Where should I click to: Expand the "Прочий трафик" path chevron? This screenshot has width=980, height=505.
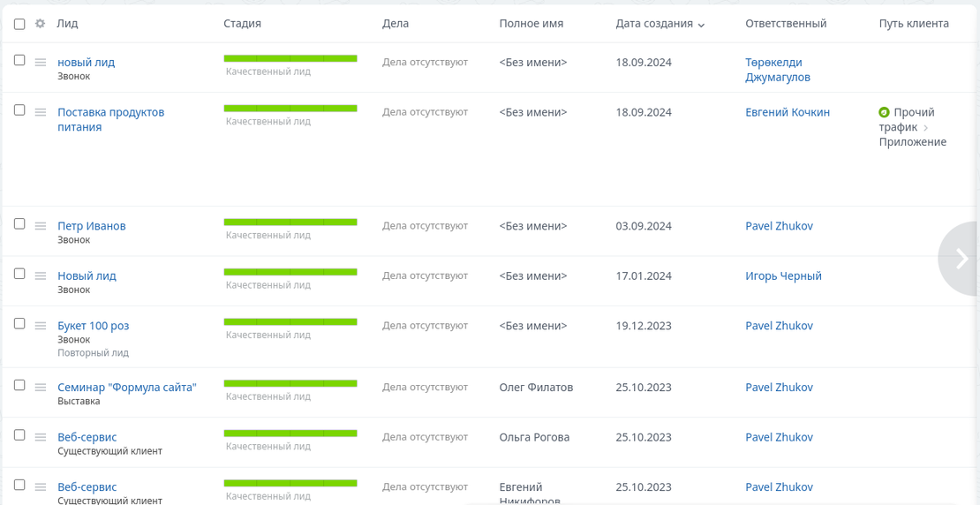[925, 128]
